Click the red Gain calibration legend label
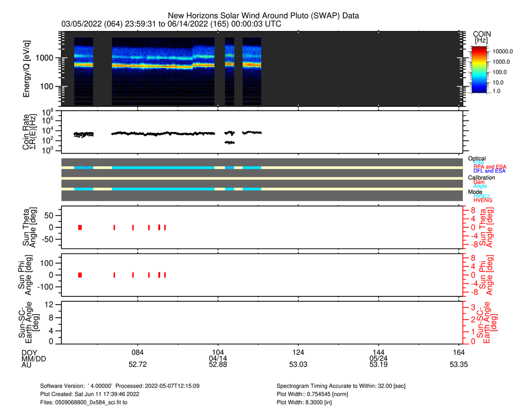 (x=479, y=182)
